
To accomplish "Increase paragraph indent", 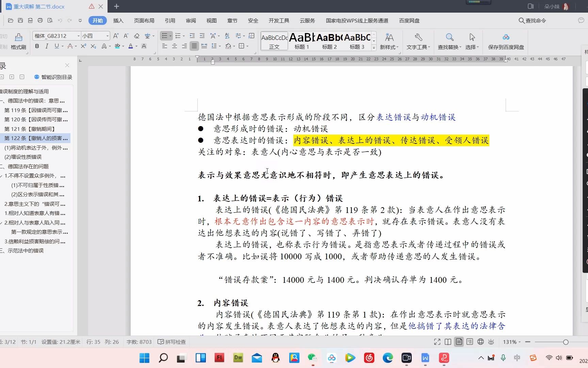I will [x=202, y=36].
